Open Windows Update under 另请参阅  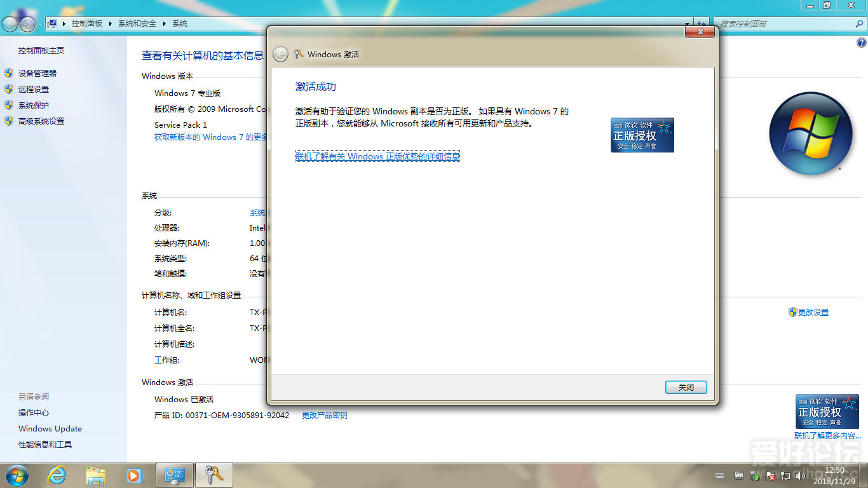pyautogui.click(x=50, y=428)
